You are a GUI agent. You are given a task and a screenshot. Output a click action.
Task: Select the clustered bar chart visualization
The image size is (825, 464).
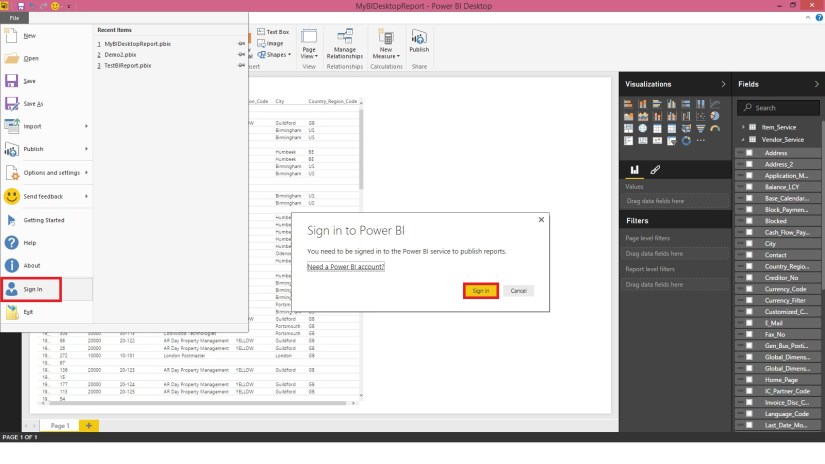pyautogui.click(x=657, y=104)
